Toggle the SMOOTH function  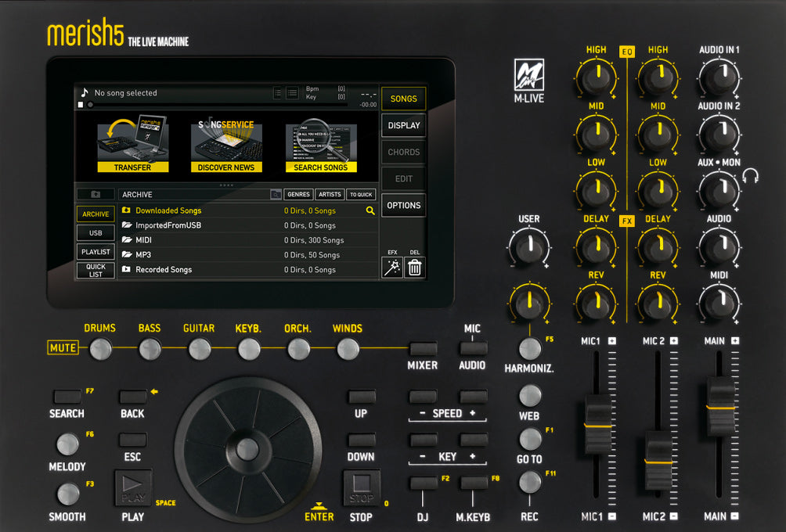coord(67,494)
